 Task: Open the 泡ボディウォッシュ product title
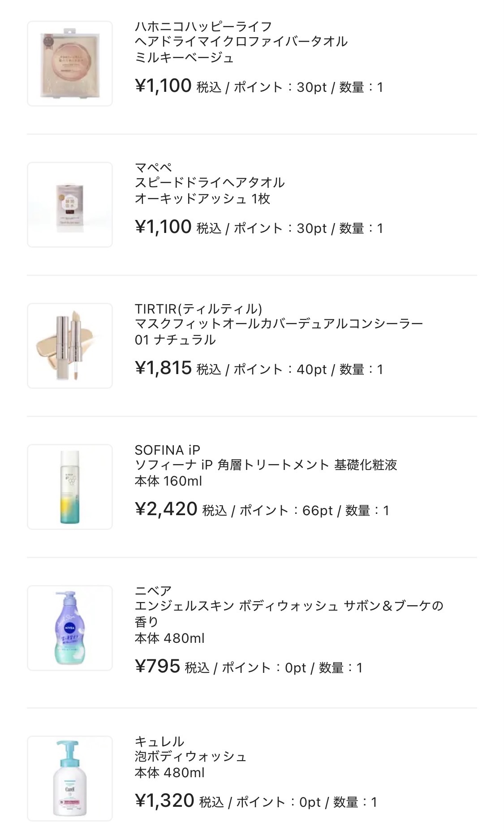(191, 757)
